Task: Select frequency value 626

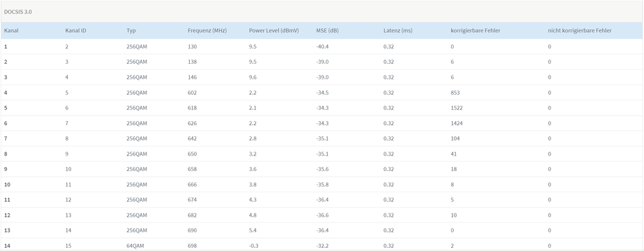Action: [x=192, y=123]
